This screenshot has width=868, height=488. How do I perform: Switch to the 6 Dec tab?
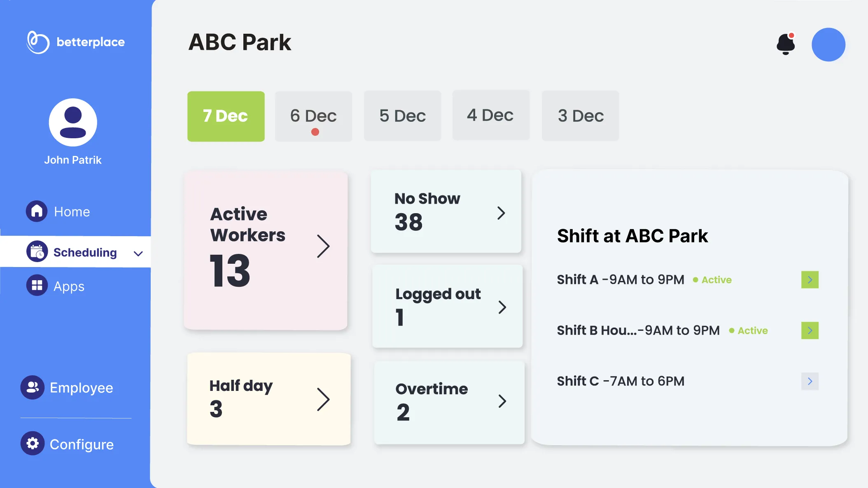coord(313,116)
